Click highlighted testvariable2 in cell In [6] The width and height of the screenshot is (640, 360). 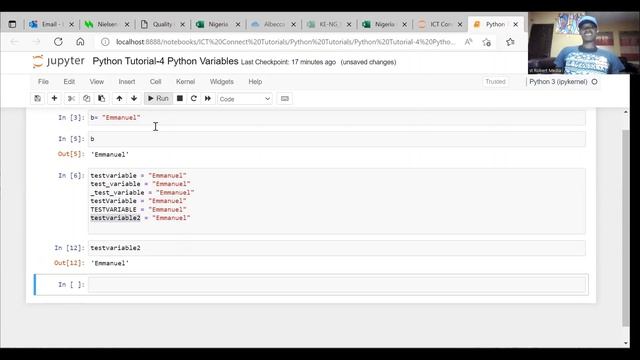(115, 218)
